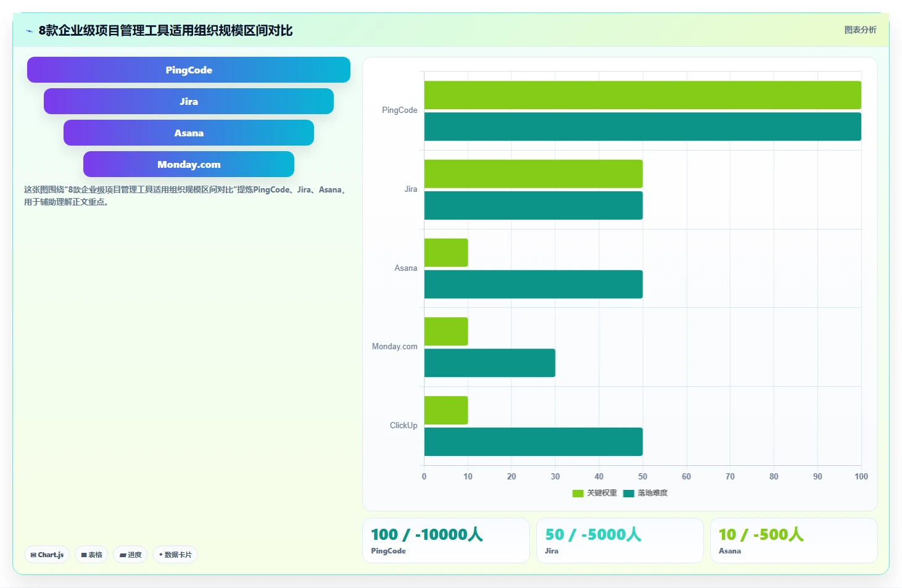The width and height of the screenshot is (902, 588).
Task: Open the PingCode 100 / -10000人 data card
Action: point(446,540)
